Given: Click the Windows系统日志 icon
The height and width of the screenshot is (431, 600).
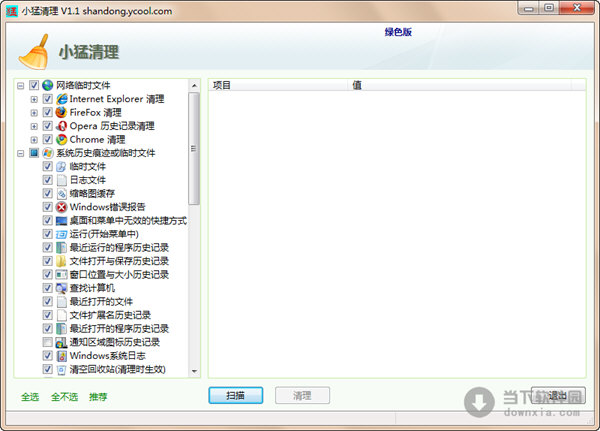Looking at the screenshot, I should coord(61,356).
